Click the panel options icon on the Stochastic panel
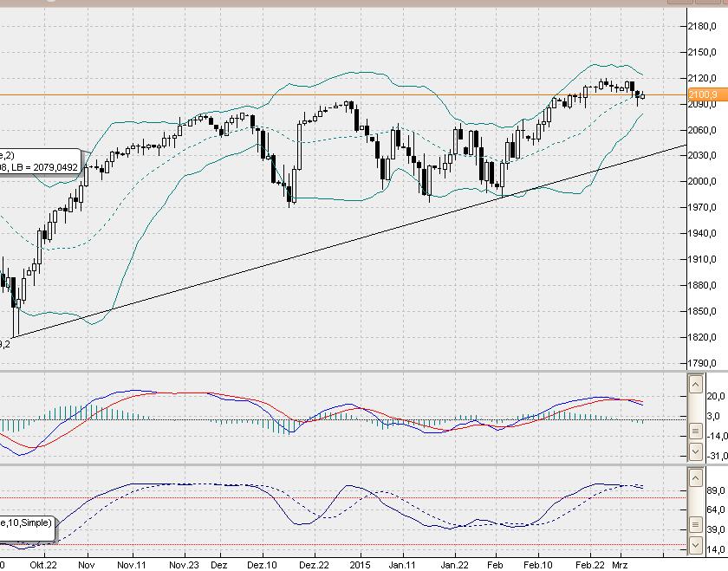The height and width of the screenshot is (571, 728). 695,524
